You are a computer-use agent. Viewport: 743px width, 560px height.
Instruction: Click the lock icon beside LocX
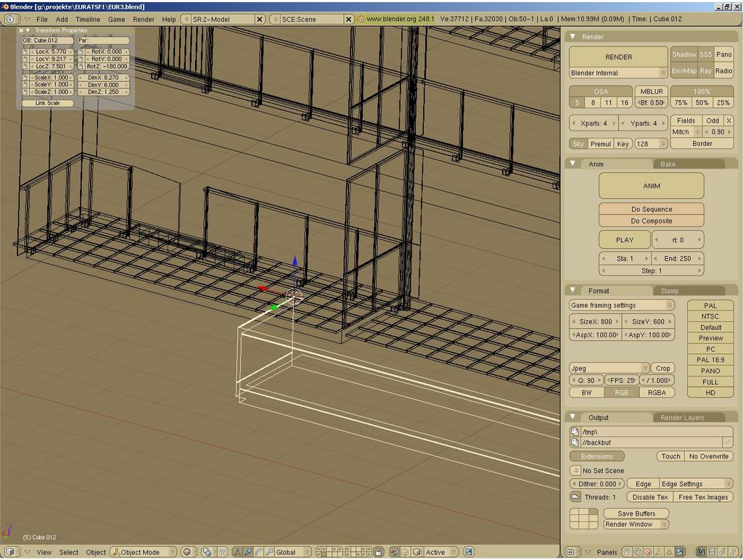tap(25, 52)
